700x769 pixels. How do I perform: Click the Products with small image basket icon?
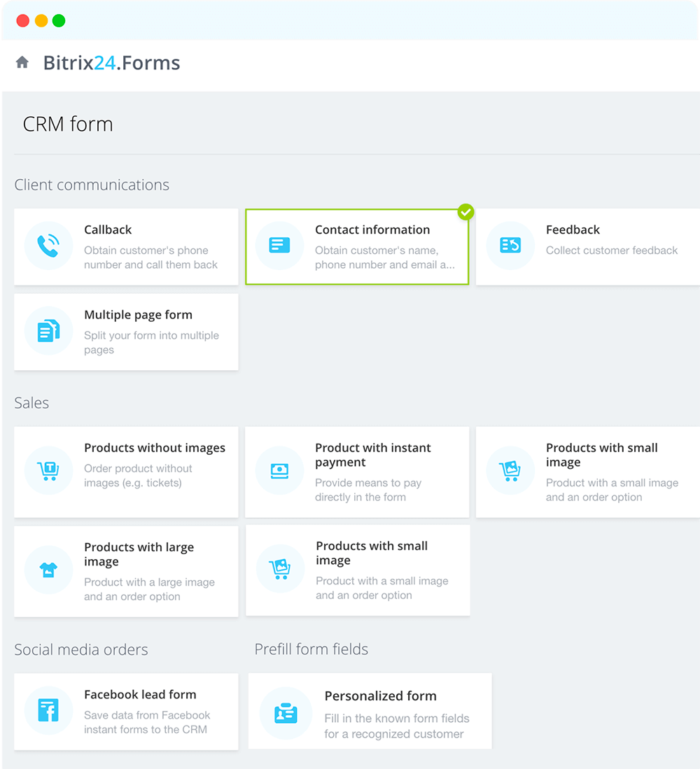coord(510,471)
